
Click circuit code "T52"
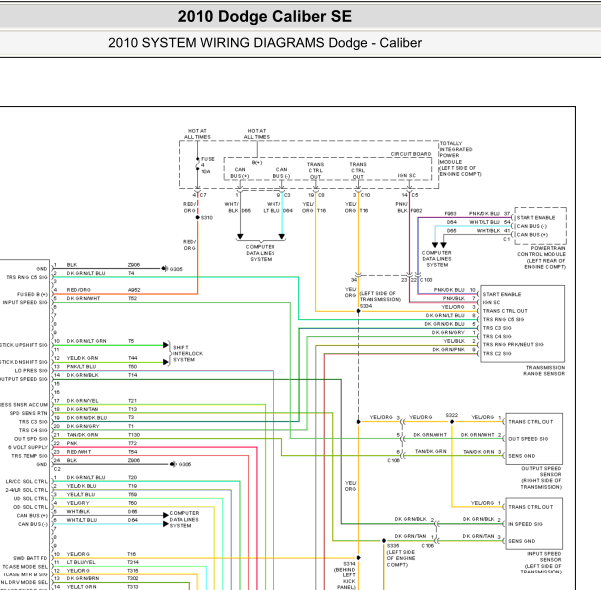[x=132, y=298]
